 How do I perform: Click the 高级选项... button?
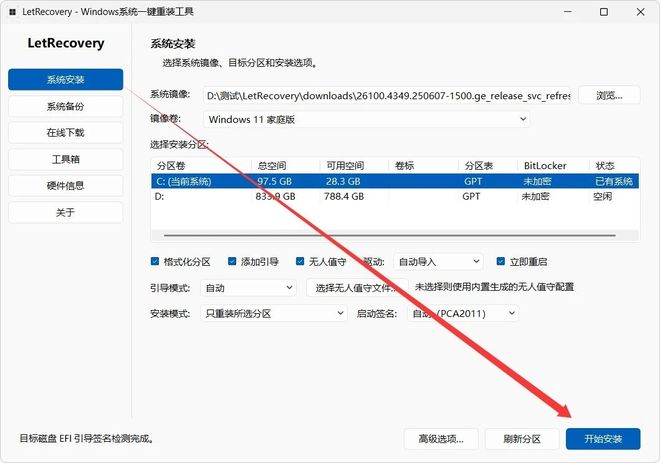click(x=441, y=439)
